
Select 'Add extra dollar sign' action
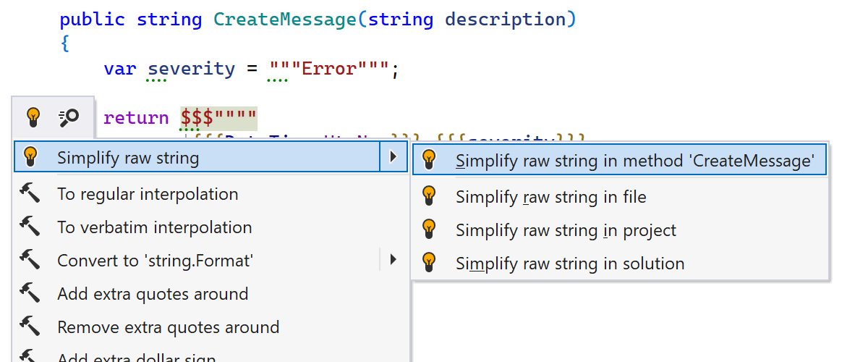click(x=136, y=356)
